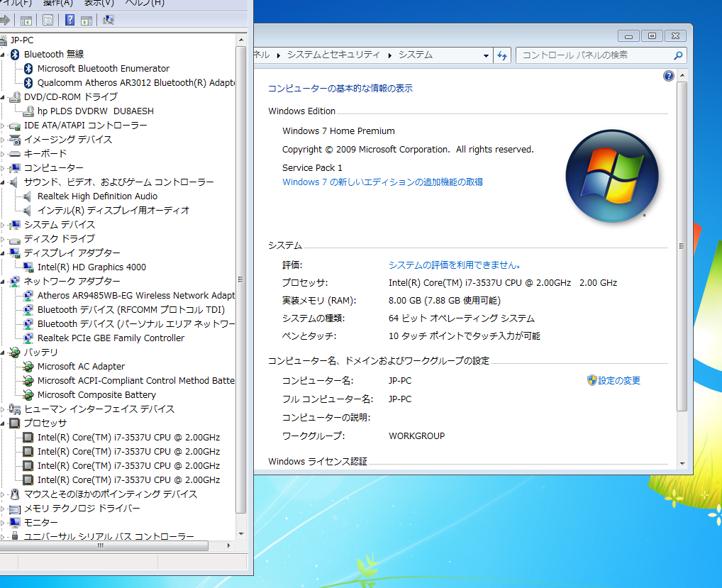Click System window vertical scrollbar thumb

pos(682,246)
